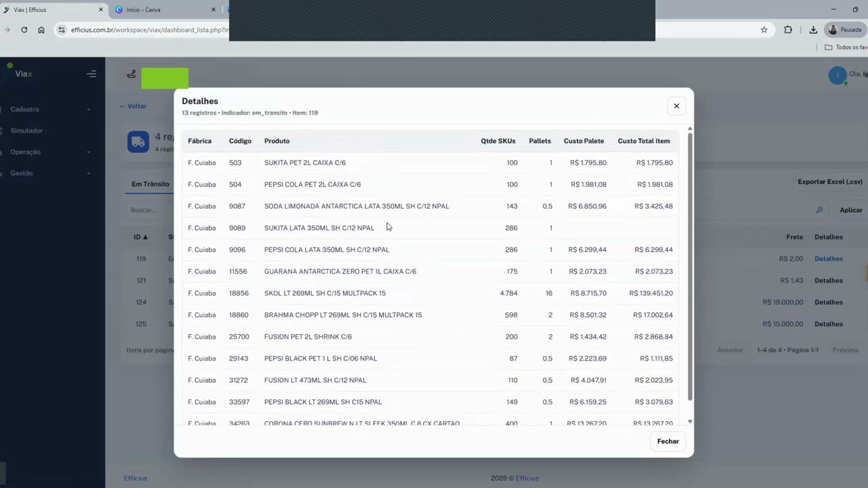Select SUKITA LATA 350ML SH C/12 NPAL
Viewport: 868px width, 488px height.
(x=319, y=228)
